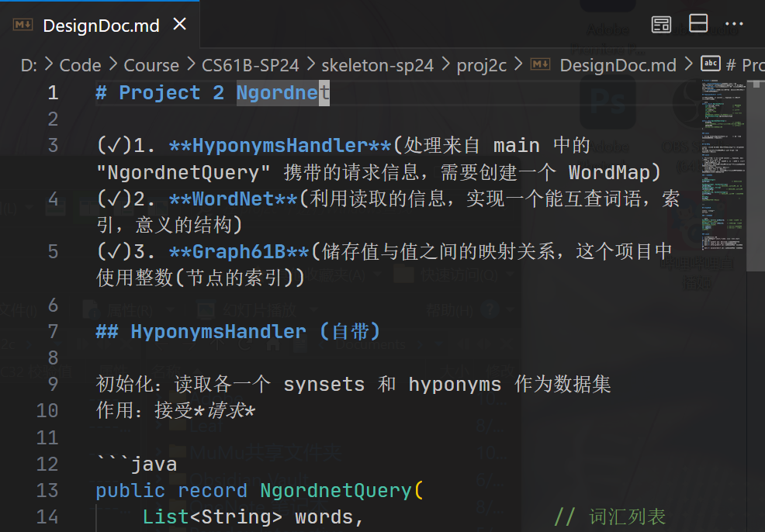
Task: Click the markdown file icon on DesignDoc.md tab
Action: [23, 24]
